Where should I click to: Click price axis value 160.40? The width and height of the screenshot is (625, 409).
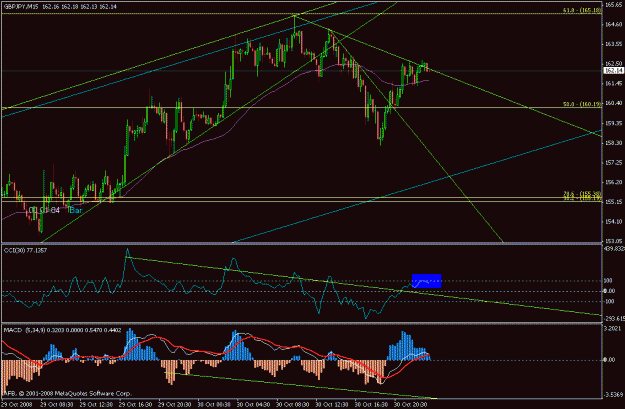[x=614, y=103]
